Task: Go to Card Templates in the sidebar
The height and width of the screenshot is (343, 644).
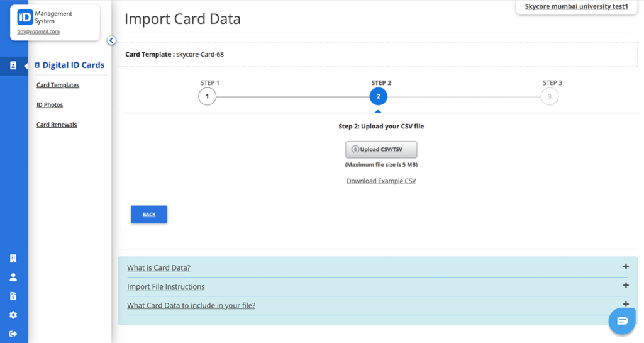Action: [x=58, y=85]
